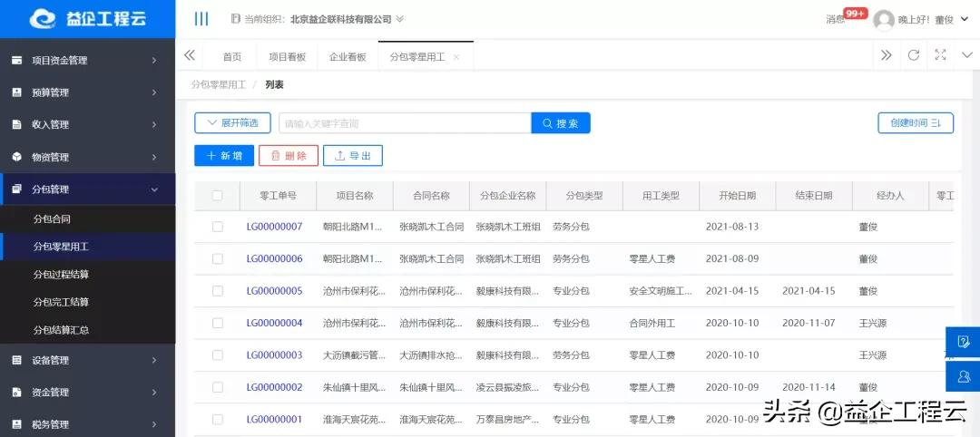
Task: Switch to the 企业看板 tab
Action: [x=348, y=57]
